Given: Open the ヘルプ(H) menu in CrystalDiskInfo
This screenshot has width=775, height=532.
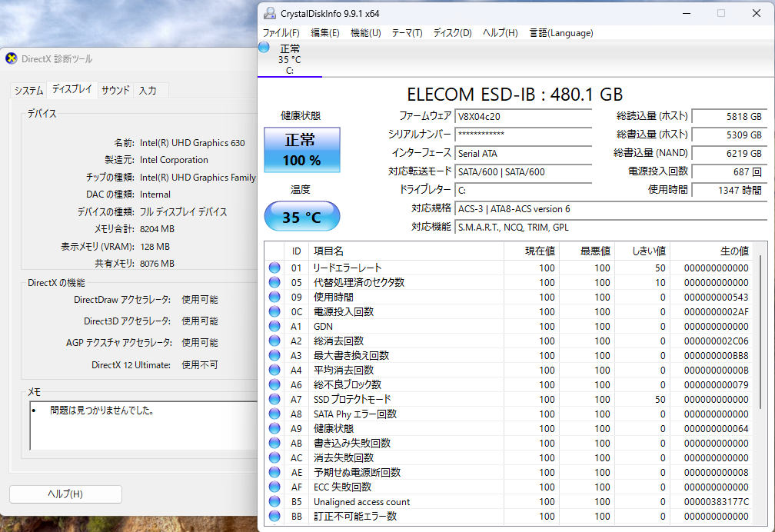Looking at the screenshot, I should pyautogui.click(x=501, y=33).
